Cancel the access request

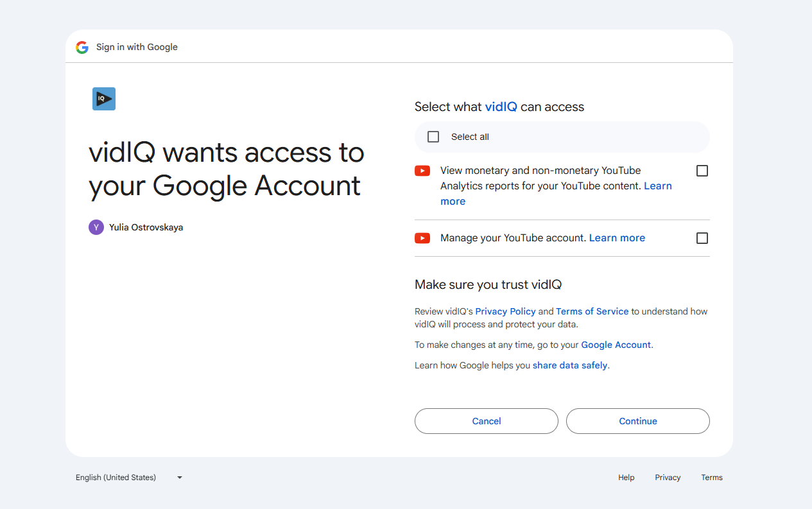tap(487, 421)
